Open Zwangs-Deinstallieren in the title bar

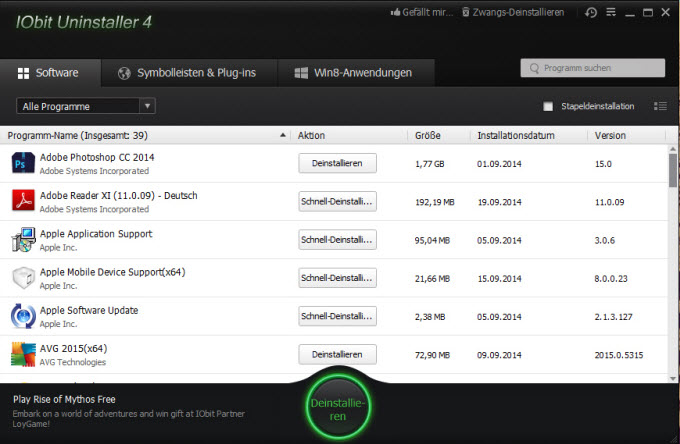click(513, 13)
